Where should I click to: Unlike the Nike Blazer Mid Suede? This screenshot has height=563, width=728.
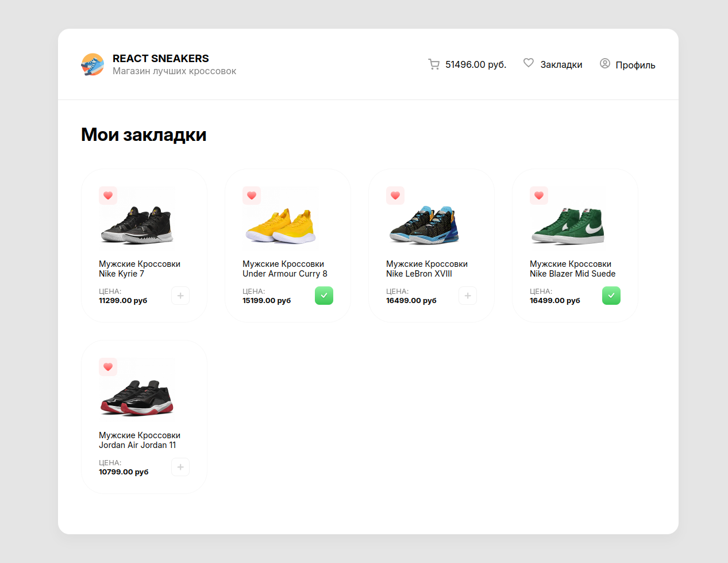click(x=539, y=196)
